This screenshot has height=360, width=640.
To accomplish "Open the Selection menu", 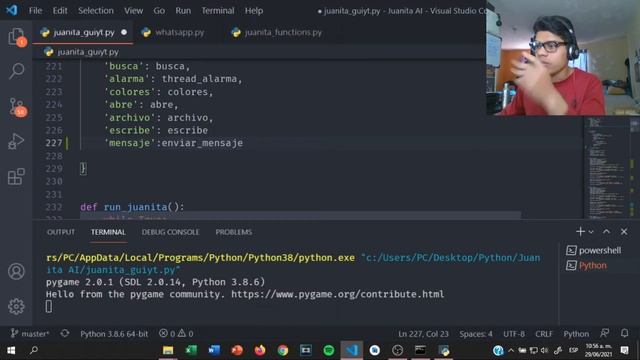I will [96, 11].
